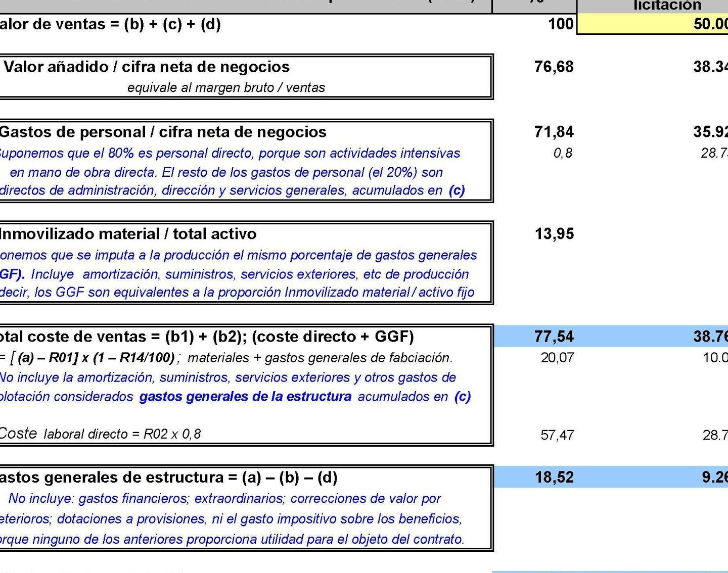Select the italic 0,8 coefficient cell
Viewport: 728px width, 573px height.
(562, 153)
